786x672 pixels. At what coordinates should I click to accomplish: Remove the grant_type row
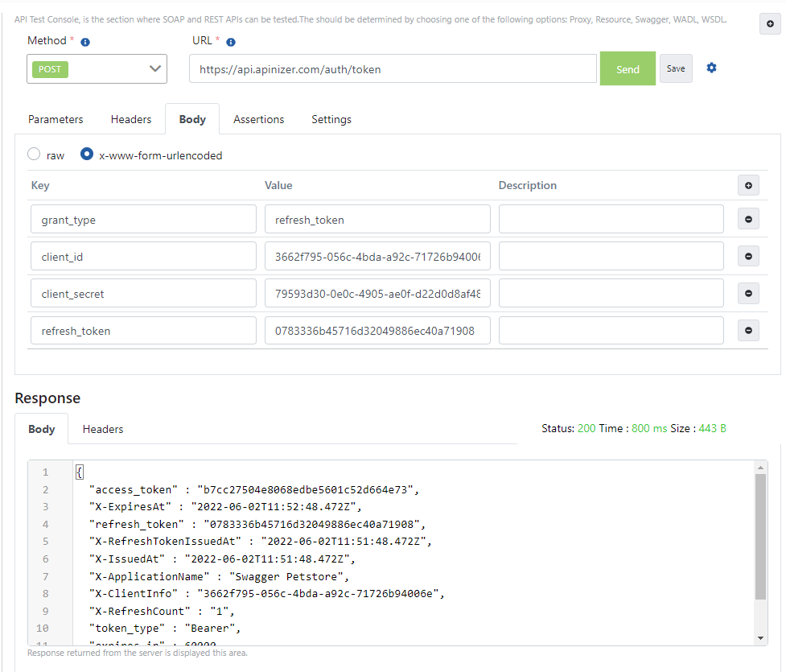click(748, 219)
